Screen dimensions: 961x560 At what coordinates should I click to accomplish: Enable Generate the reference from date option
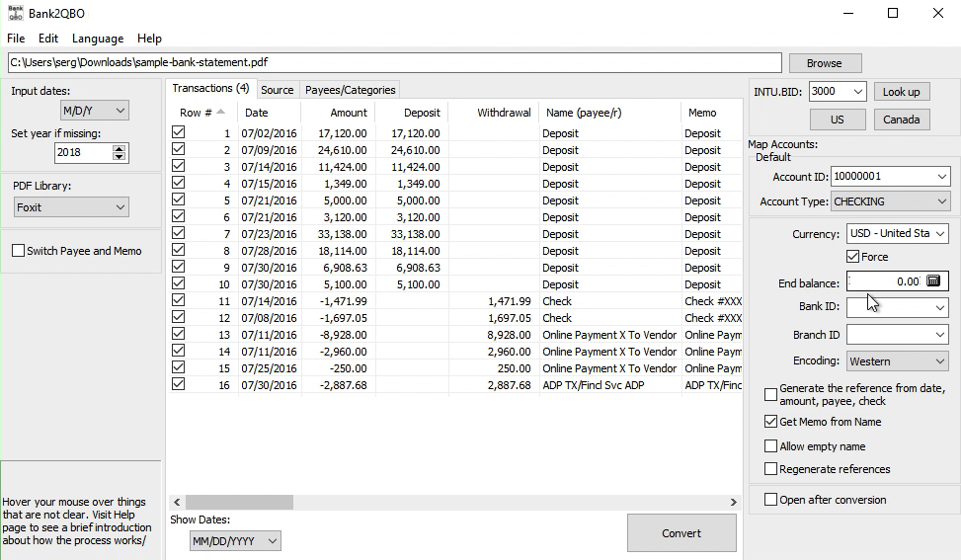pos(771,395)
